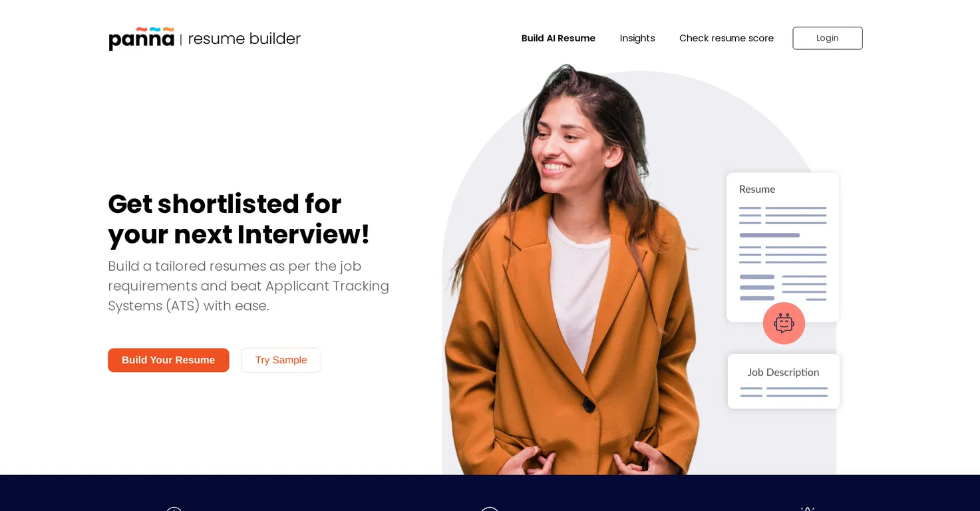Viewport: 980px width, 511px height.
Task: Click the ATS description paragraph text
Action: pos(248,286)
